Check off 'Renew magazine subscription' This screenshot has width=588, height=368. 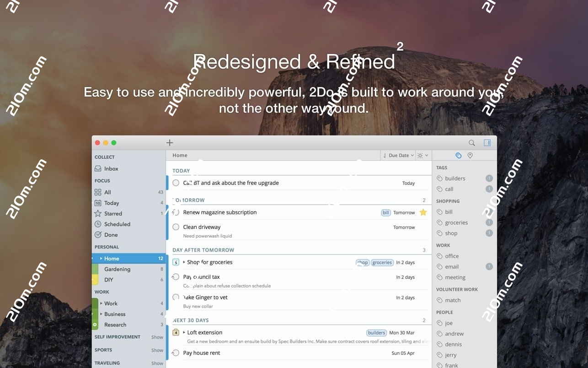point(176,212)
